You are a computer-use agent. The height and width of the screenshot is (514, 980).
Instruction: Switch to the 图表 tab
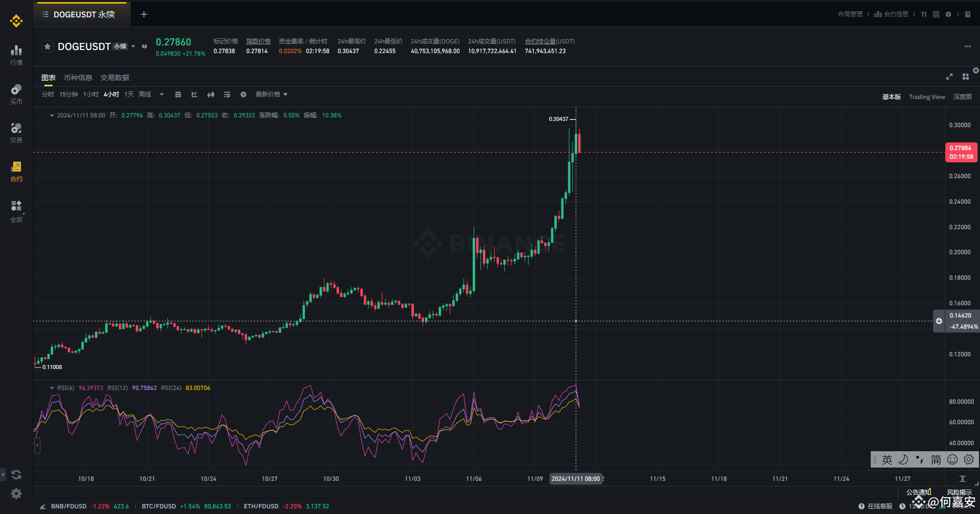(x=48, y=78)
